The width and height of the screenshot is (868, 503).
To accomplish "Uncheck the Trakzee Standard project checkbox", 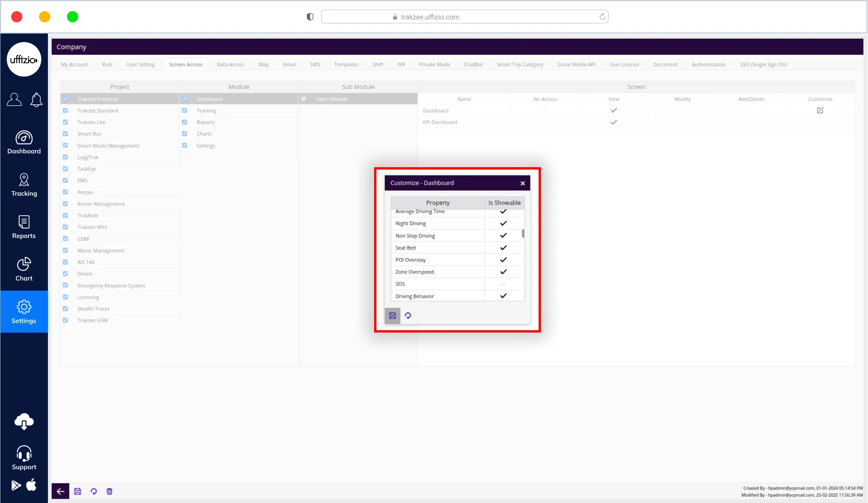I will pyautogui.click(x=65, y=111).
